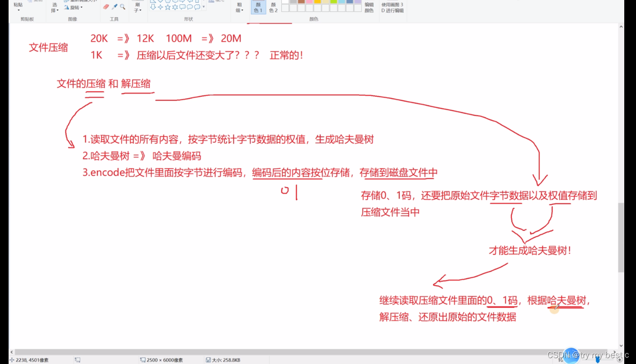This screenshot has height=364, width=636.
Task: Pick the Color picker eyedropper tool
Action: [x=114, y=7]
